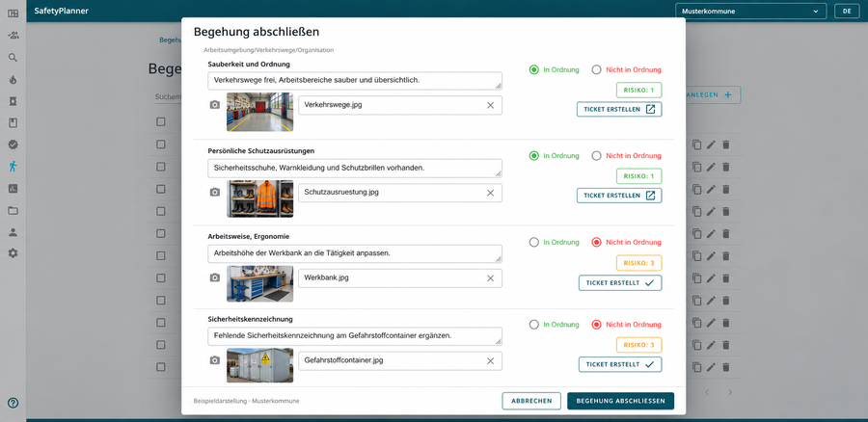Click Risiko: 1 badge for Persönliche Schutzausrüstungen
This screenshot has width=868, height=422.
638,176
